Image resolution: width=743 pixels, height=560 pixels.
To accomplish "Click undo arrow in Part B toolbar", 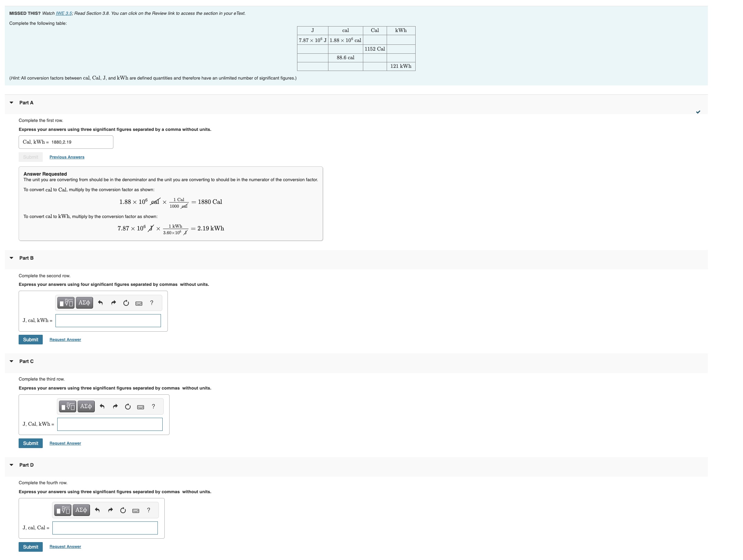I will pyautogui.click(x=100, y=303).
